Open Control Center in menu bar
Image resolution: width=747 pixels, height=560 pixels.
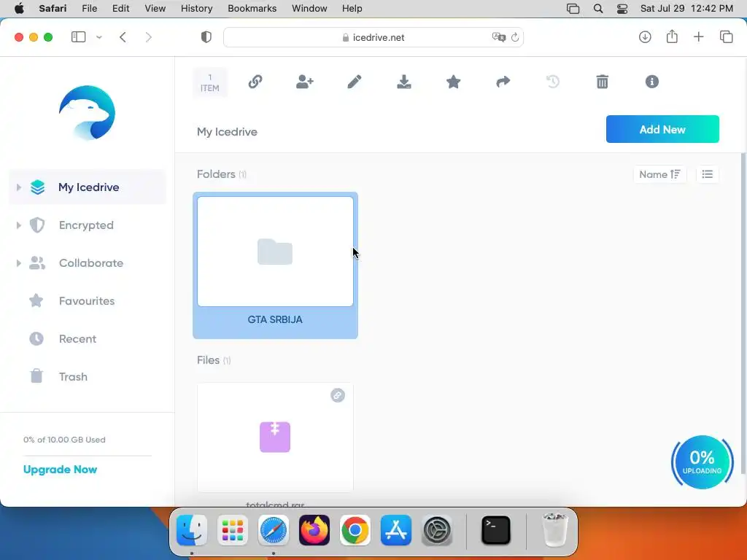point(622,9)
